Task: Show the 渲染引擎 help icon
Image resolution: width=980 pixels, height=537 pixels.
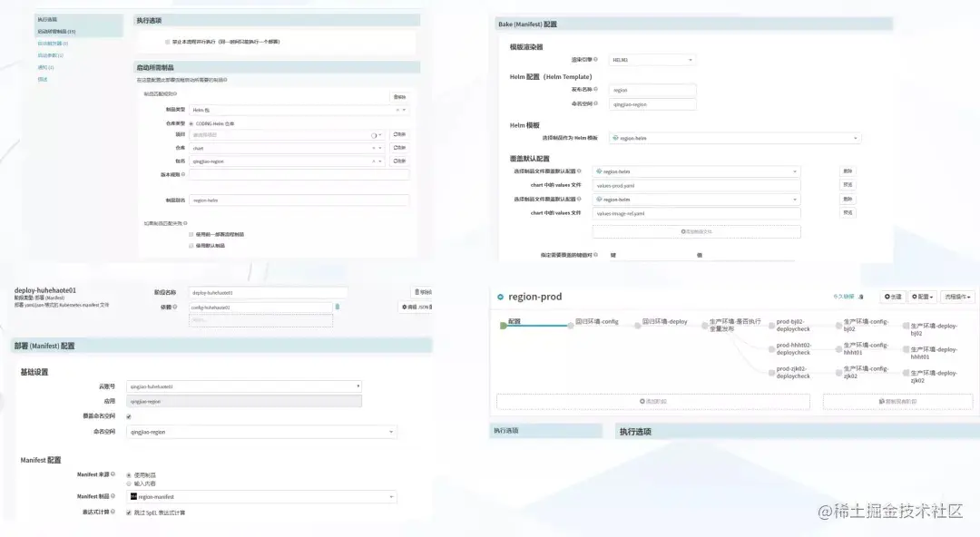Action: click(x=595, y=59)
